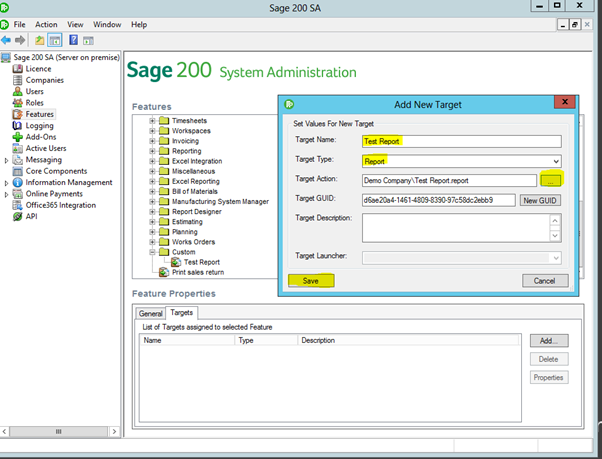Select the Core Components node icon
Viewport: 602px width, 459px height.
point(17,171)
